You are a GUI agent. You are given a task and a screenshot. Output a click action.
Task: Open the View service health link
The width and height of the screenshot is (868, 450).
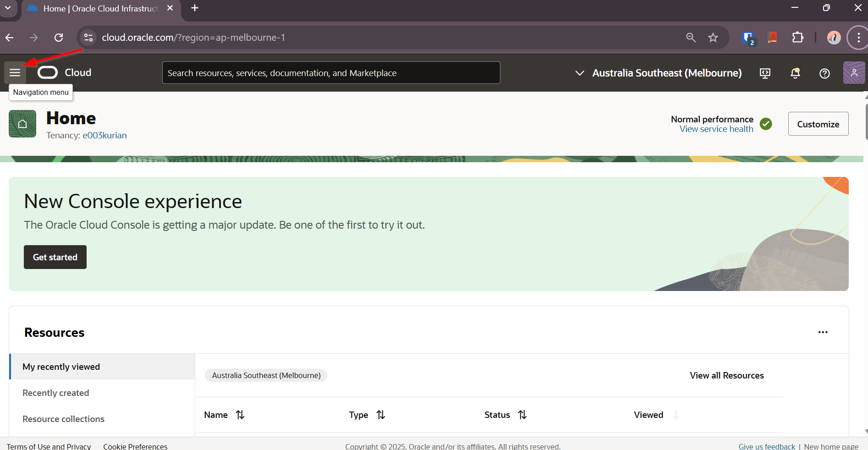coord(716,129)
